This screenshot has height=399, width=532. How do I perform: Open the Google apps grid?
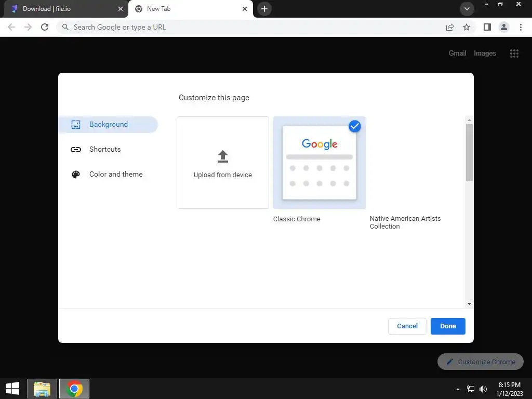pyautogui.click(x=514, y=54)
